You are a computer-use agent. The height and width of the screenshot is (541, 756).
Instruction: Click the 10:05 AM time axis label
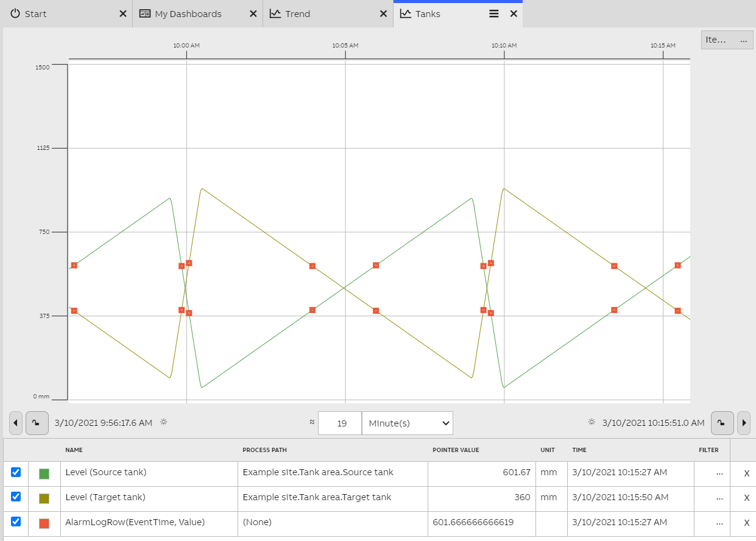(345, 45)
